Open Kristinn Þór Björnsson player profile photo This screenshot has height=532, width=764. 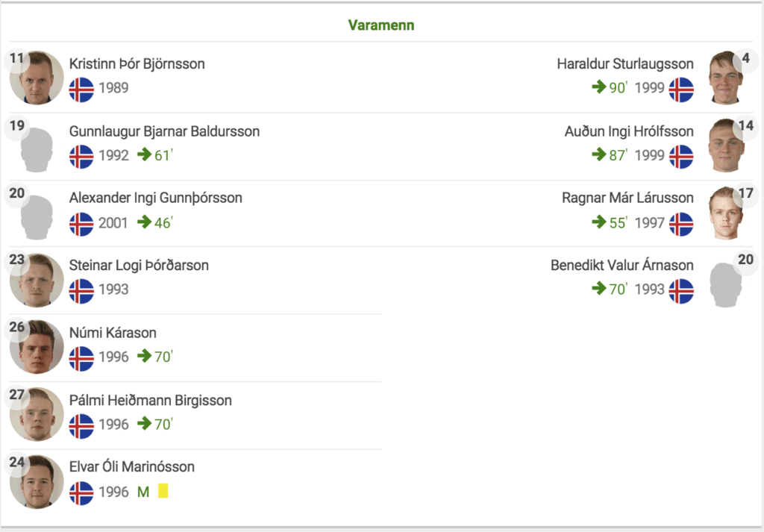[x=37, y=78]
